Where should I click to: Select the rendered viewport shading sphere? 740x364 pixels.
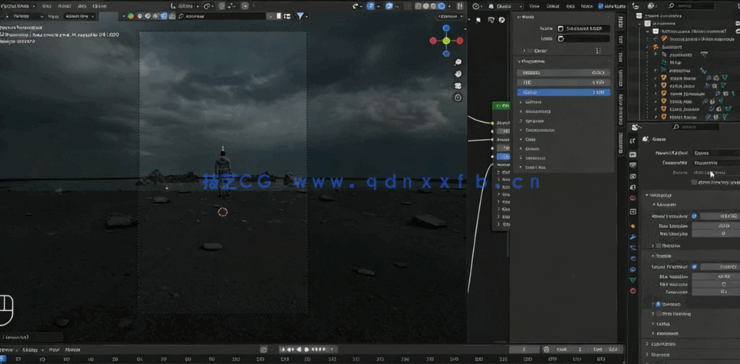click(441, 6)
